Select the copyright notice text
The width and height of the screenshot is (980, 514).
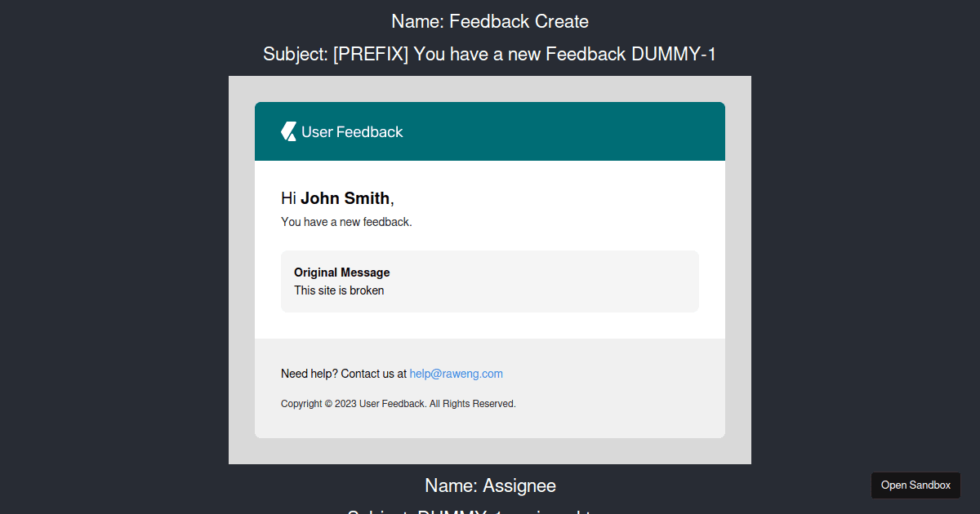point(398,403)
